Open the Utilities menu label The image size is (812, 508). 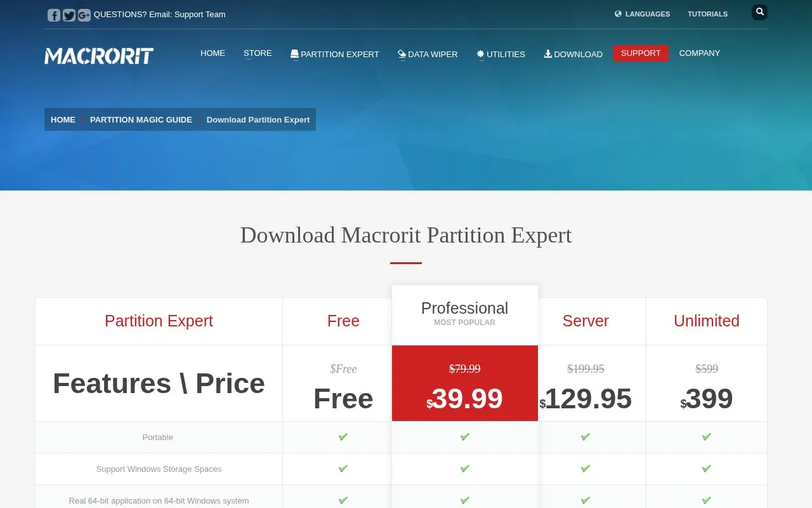(506, 55)
